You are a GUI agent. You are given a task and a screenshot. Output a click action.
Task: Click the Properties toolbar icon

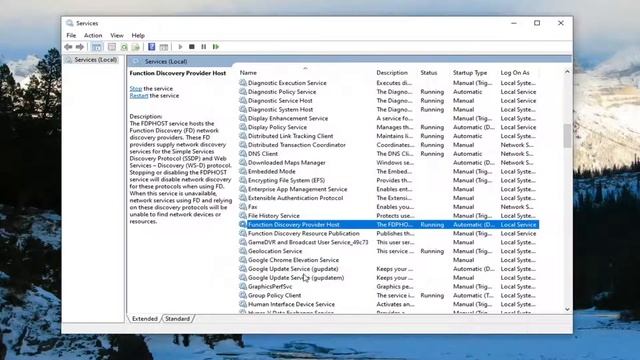(x=112, y=47)
